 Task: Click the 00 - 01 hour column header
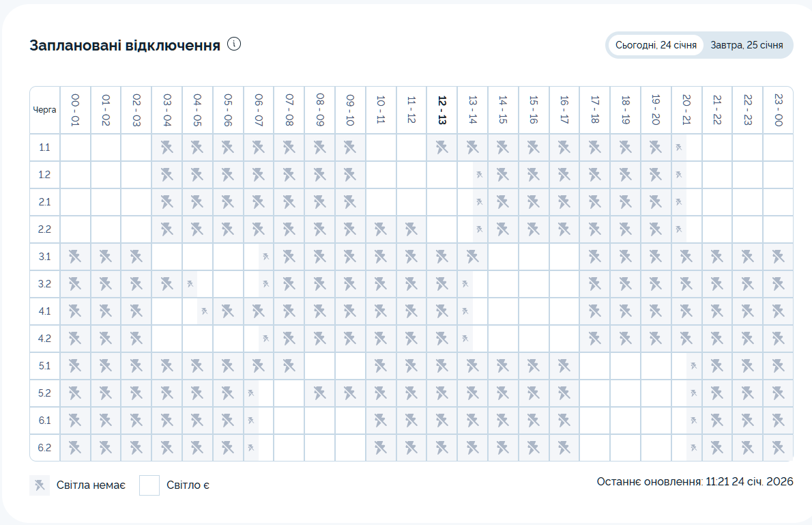(x=75, y=110)
